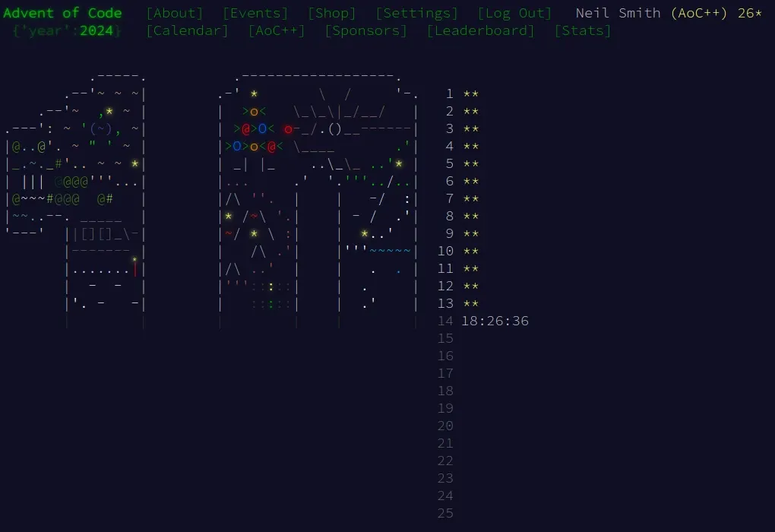Image resolution: width=775 pixels, height=532 pixels.
Task: Click the Day 14 countdown timer
Action: click(x=495, y=321)
